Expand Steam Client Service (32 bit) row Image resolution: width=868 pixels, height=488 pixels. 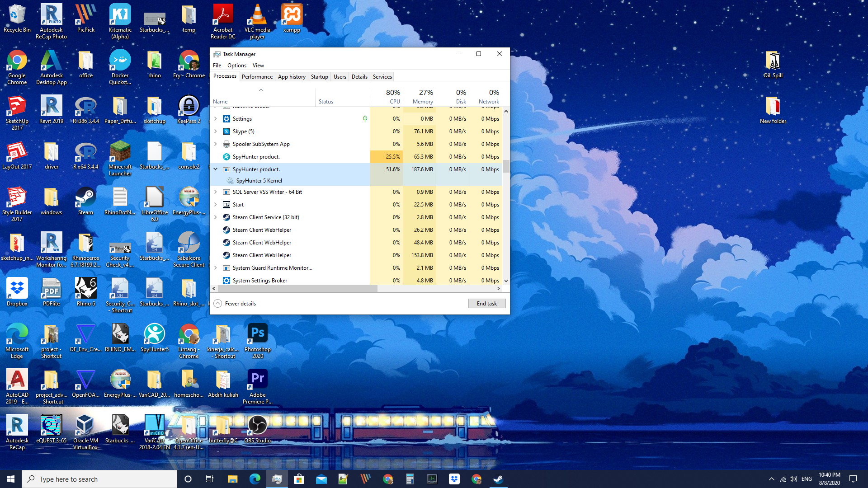(x=216, y=217)
